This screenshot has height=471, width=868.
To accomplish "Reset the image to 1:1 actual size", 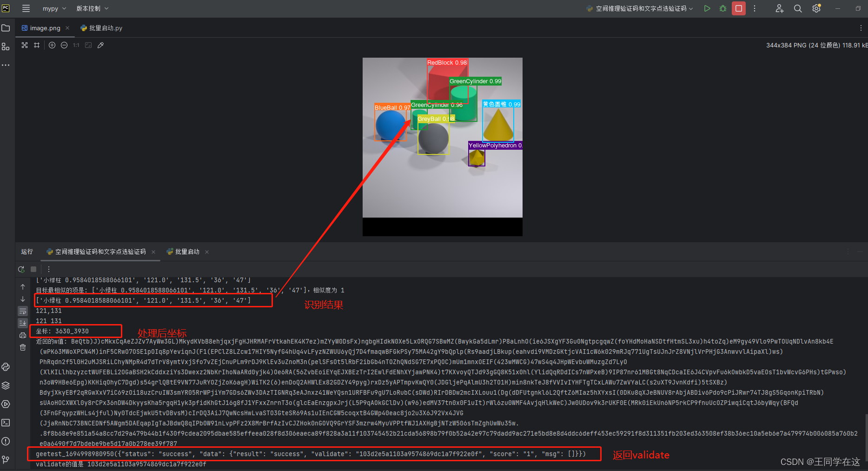I will (x=76, y=45).
